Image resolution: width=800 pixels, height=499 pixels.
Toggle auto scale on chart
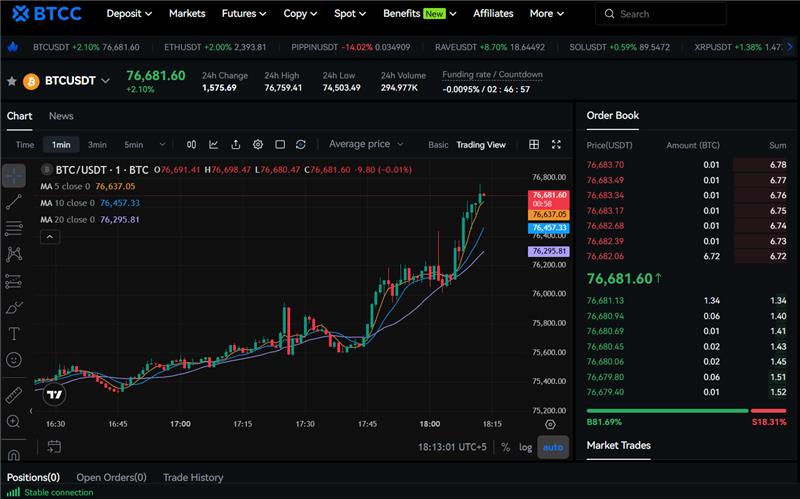click(553, 447)
